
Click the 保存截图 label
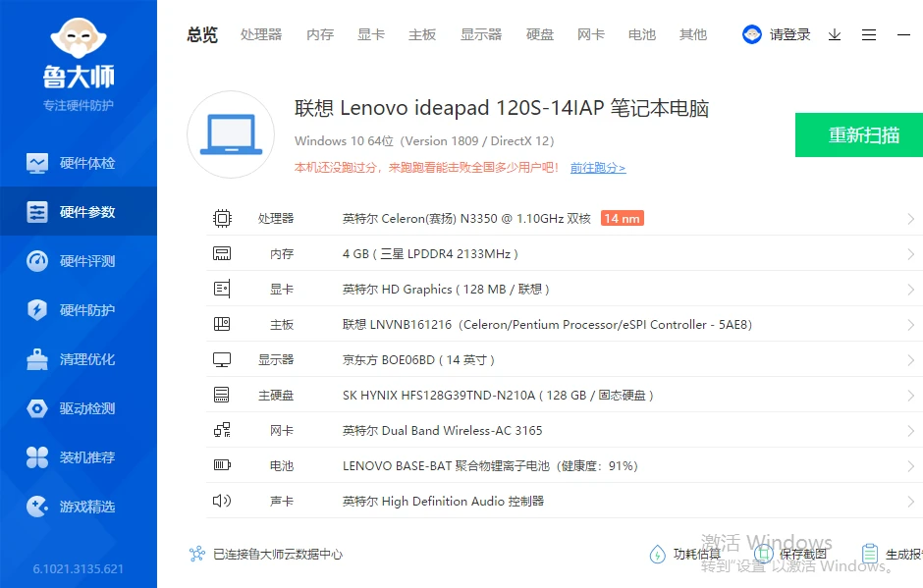[x=803, y=554]
